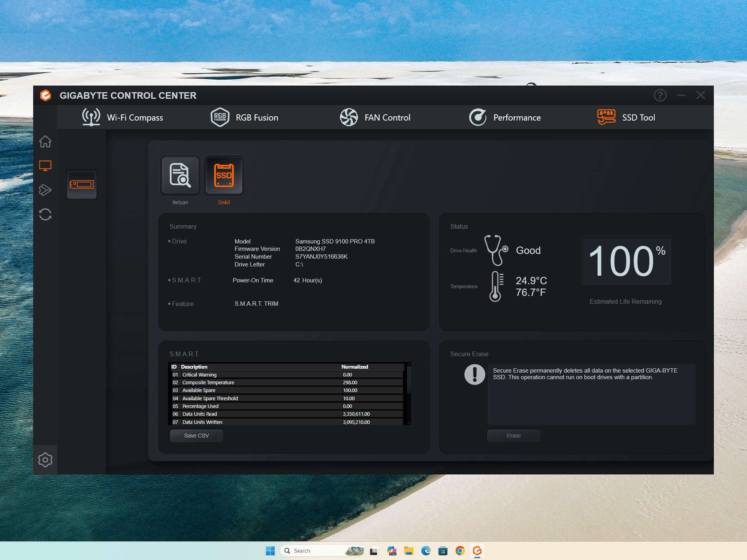The width and height of the screenshot is (747, 560).
Task: Select Data Units Read row
Action: pos(287,414)
